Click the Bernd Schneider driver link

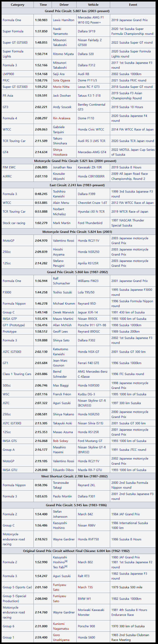[60, 374]
